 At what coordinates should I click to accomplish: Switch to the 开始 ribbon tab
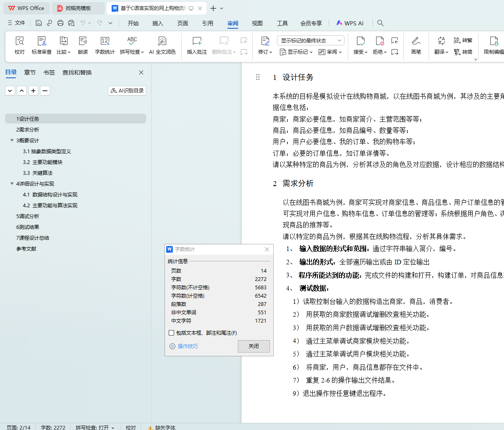click(x=133, y=23)
